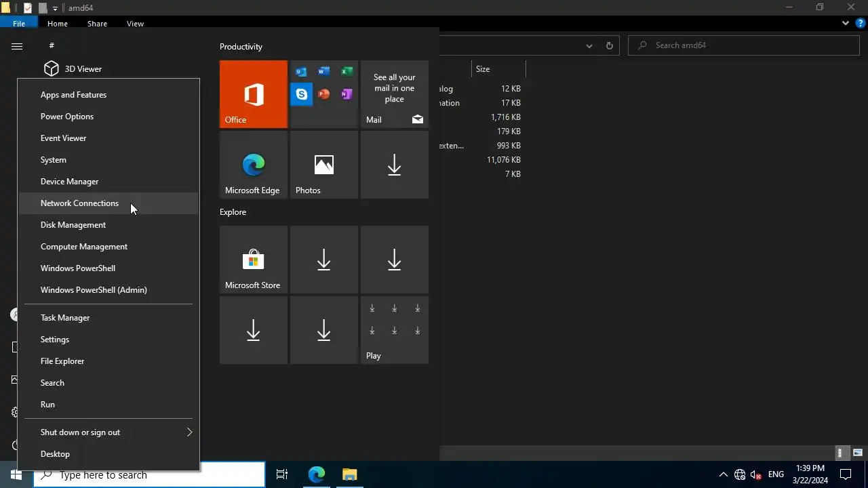Launch PowerPoint from the Office apps tile
Image resolution: width=868 pixels, height=488 pixels.
323,94
